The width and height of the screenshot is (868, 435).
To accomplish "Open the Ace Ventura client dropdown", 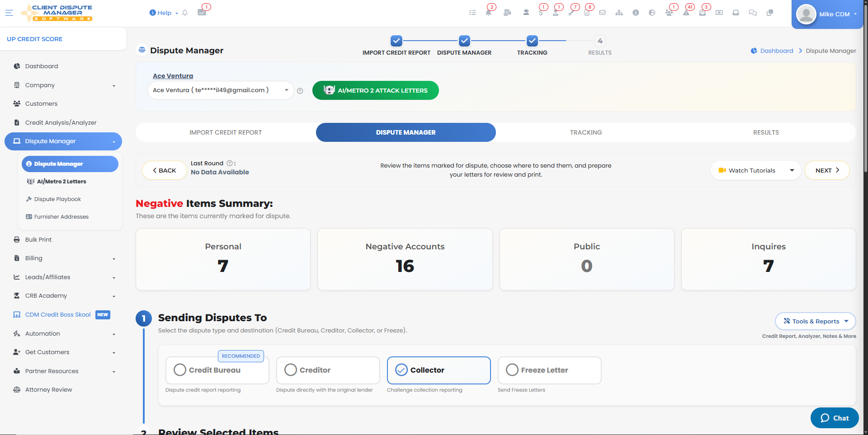I will coord(221,90).
